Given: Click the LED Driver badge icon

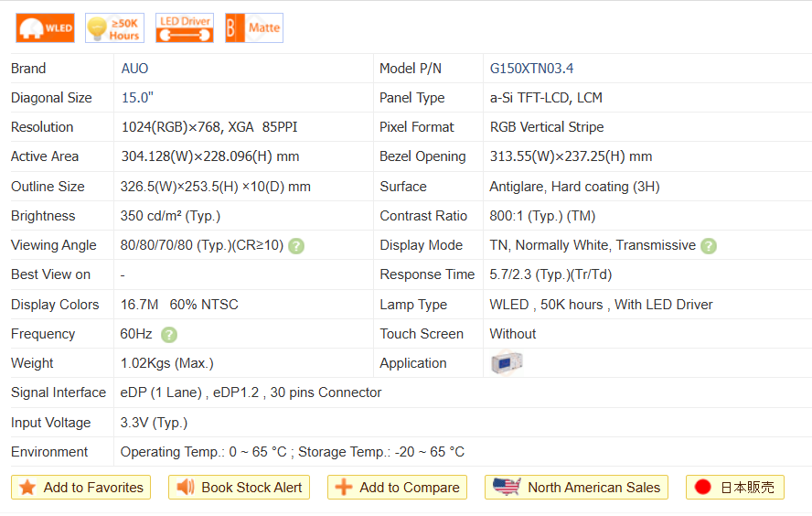Looking at the screenshot, I should pos(185,27).
